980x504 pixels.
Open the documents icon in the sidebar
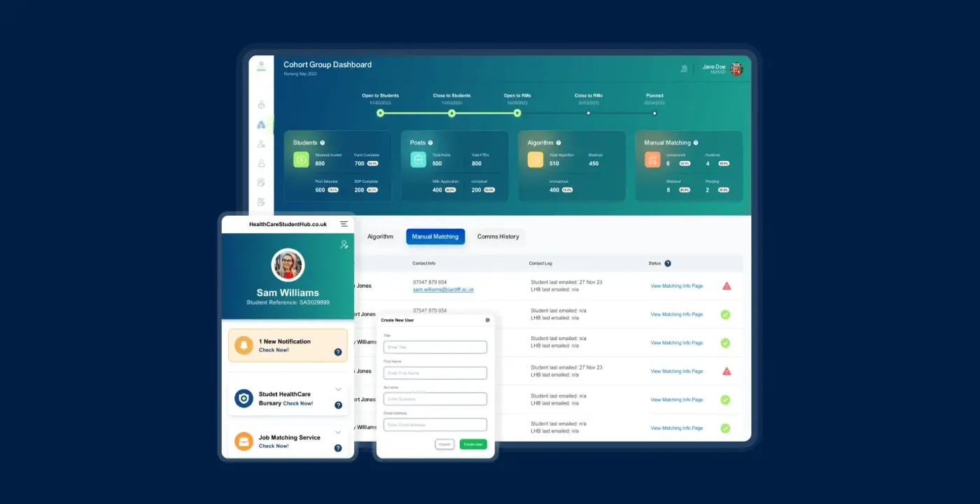coord(260,182)
